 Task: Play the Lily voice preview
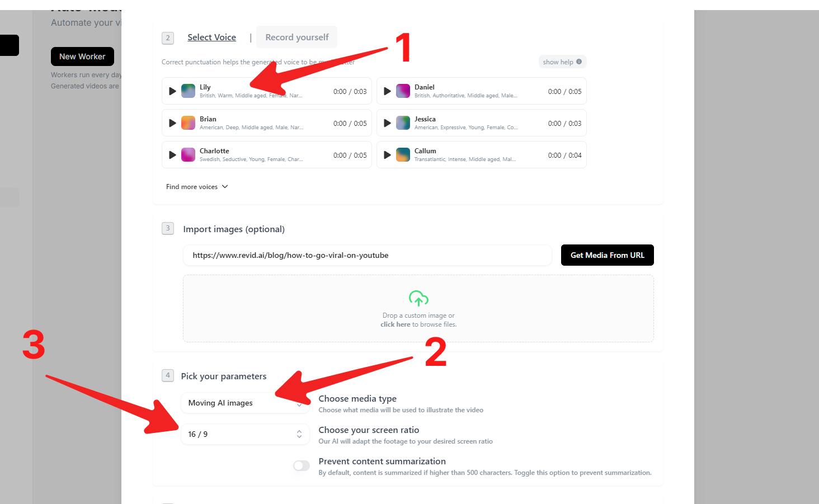(x=172, y=91)
